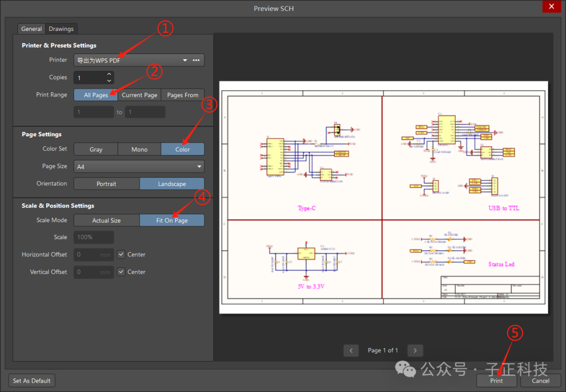
Task: Set orientation to Portrait
Action: tap(106, 184)
